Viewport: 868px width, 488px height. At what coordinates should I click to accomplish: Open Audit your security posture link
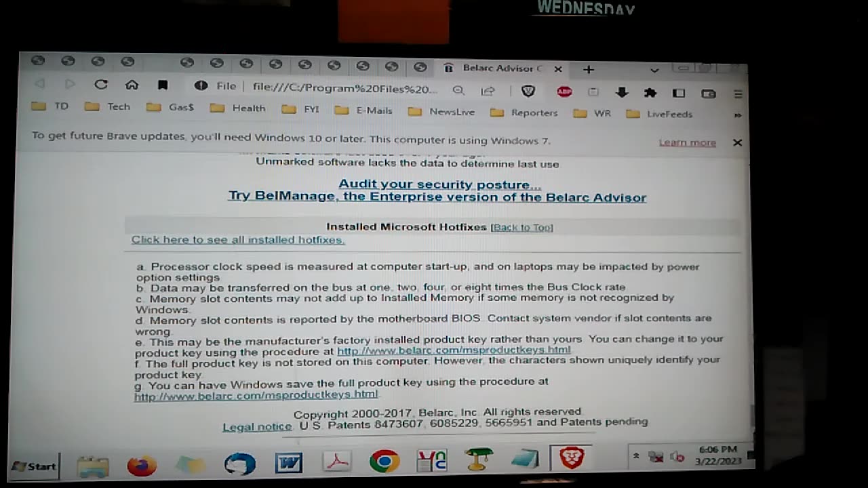(439, 184)
